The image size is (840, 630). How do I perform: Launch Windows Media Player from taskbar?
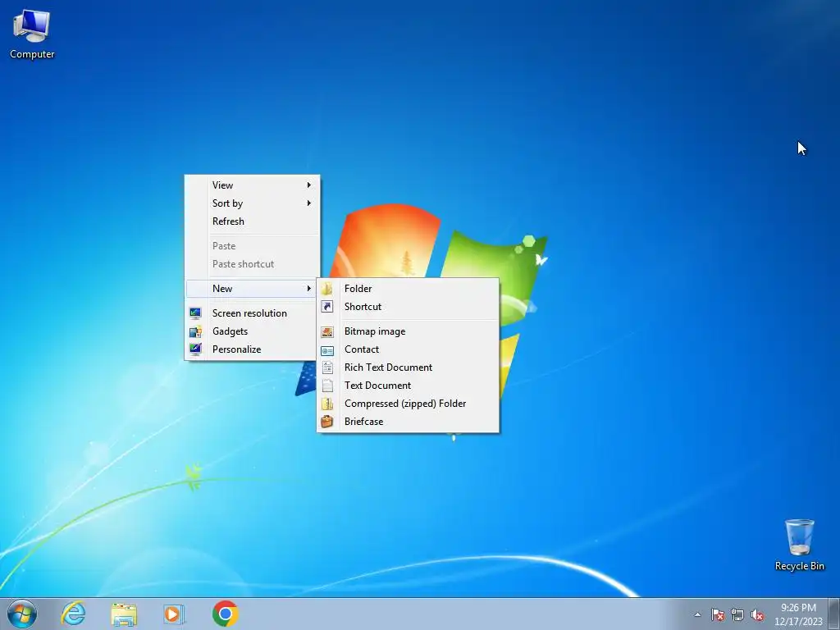click(x=174, y=614)
